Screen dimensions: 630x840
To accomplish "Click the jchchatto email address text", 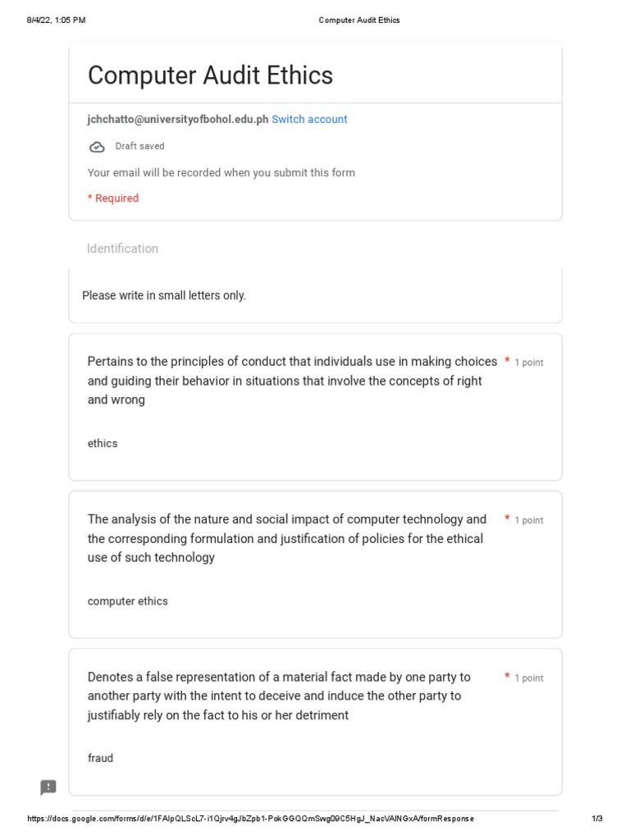I will (178, 120).
